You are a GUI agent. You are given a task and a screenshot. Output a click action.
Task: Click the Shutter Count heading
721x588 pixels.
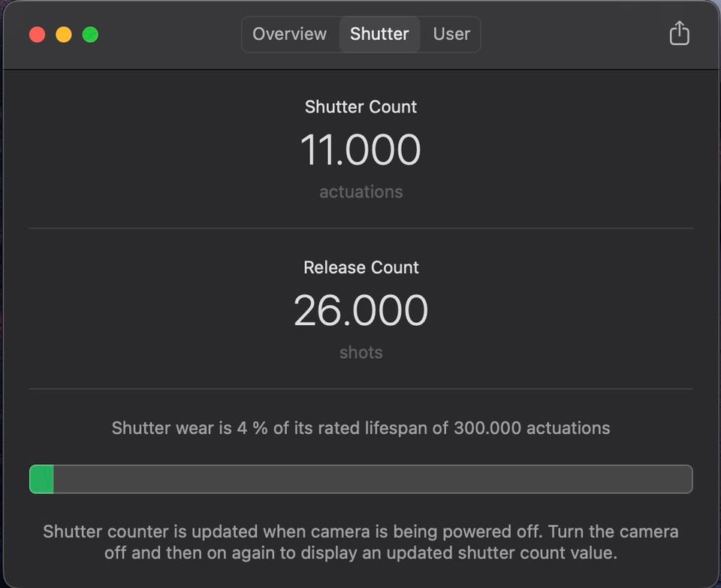360,107
